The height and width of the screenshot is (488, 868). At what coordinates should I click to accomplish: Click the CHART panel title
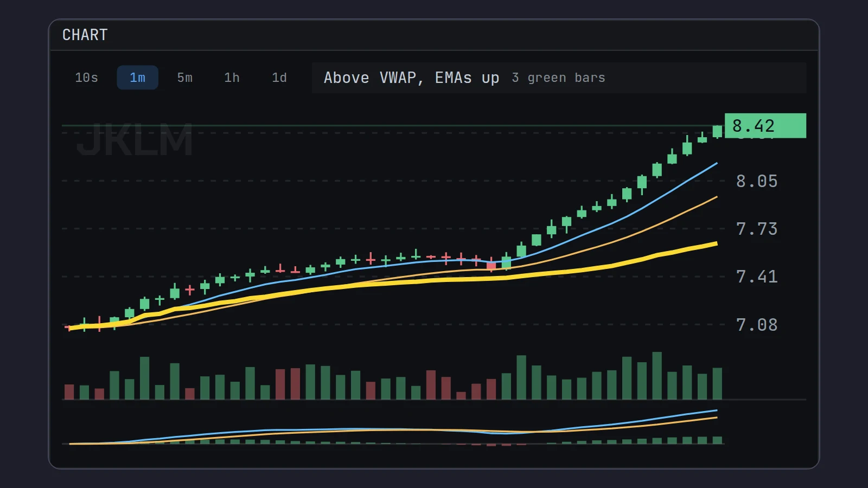tap(85, 35)
